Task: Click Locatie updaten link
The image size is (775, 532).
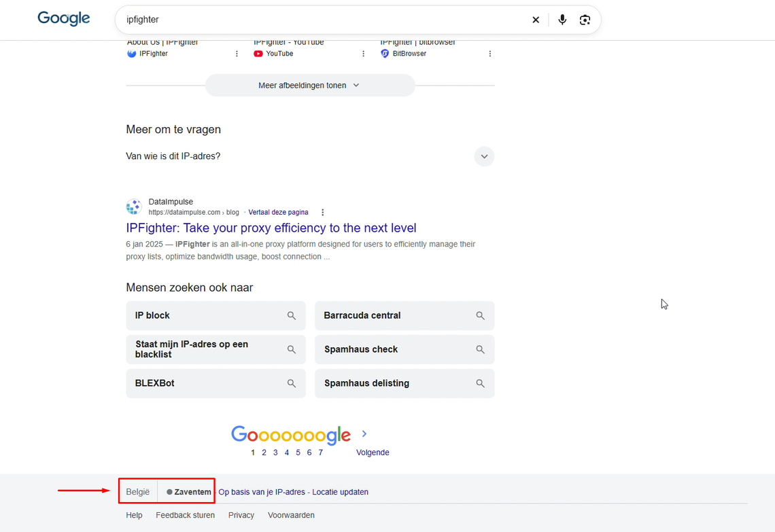Action: pos(340,492)
